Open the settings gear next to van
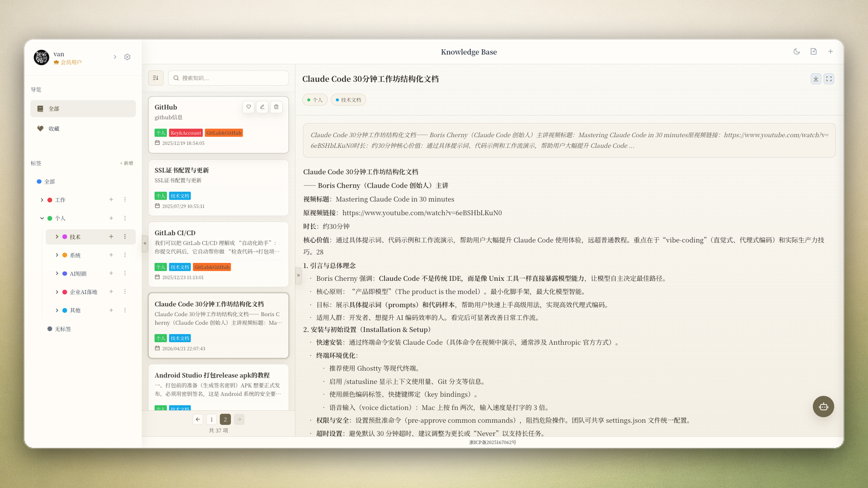The height and width of the screenshot is (488, 868). pos(127,57)
